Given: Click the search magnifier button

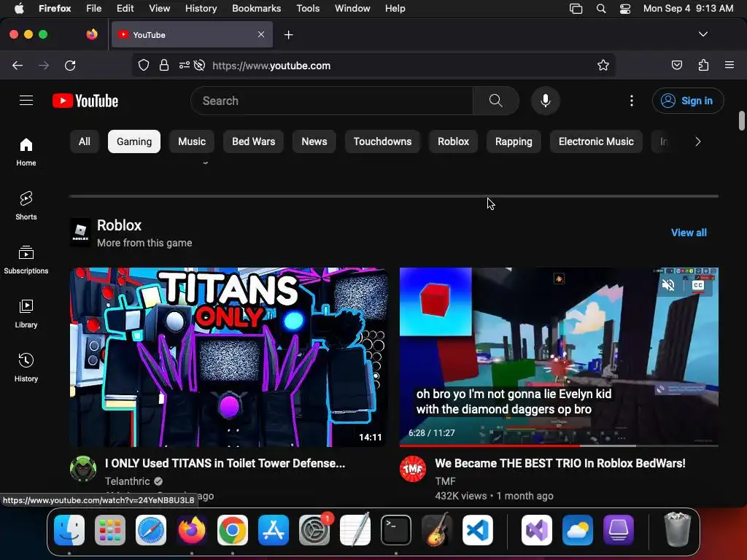Looking at the screenshot, I should click(x=495, y=101).
